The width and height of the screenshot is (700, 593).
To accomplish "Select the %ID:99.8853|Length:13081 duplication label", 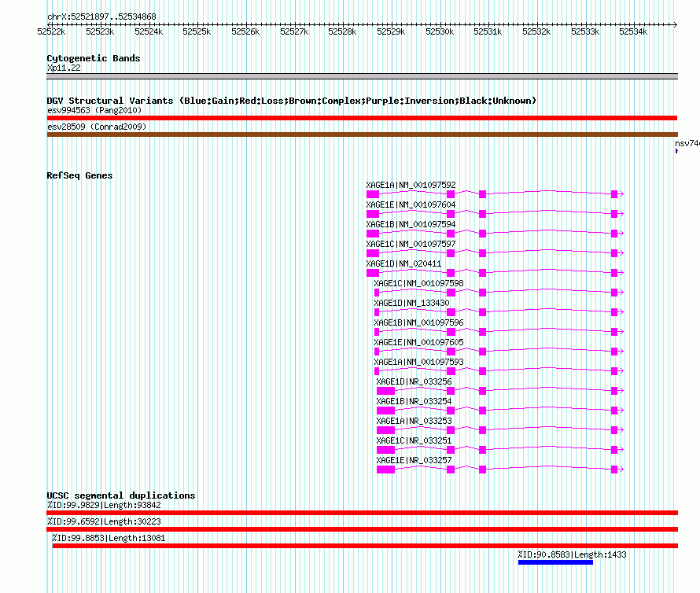I will click(109, 538).
